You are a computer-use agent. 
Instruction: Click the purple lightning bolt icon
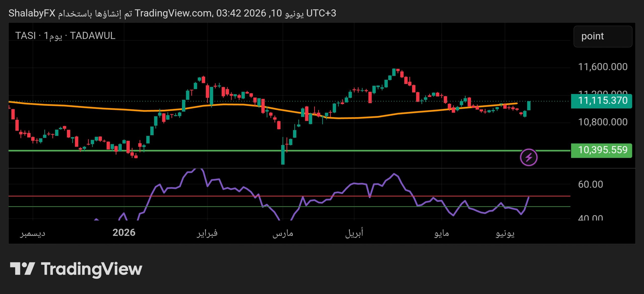pyautogui.click(x=529, y=158)
